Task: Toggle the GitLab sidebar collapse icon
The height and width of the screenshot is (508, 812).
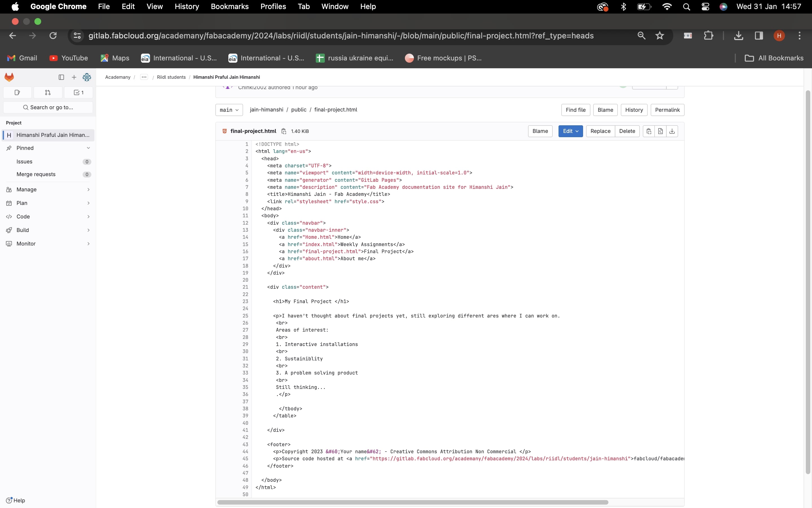Action: click(x=61, y=77)
